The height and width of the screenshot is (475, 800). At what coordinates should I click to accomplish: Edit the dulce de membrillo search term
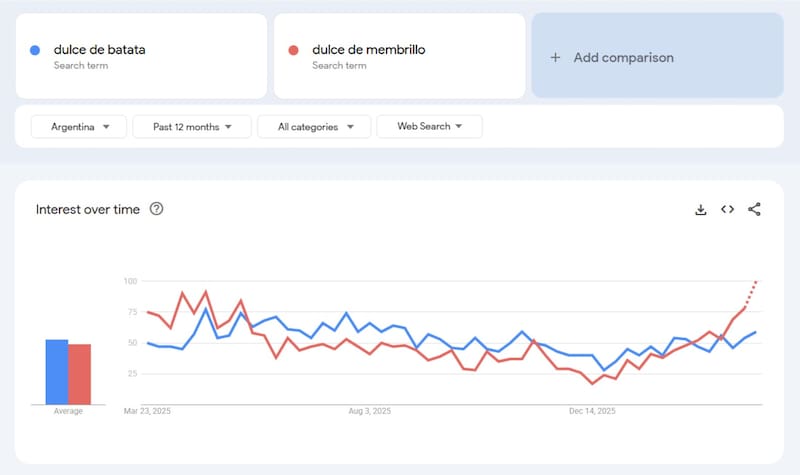tap(369, 50)
